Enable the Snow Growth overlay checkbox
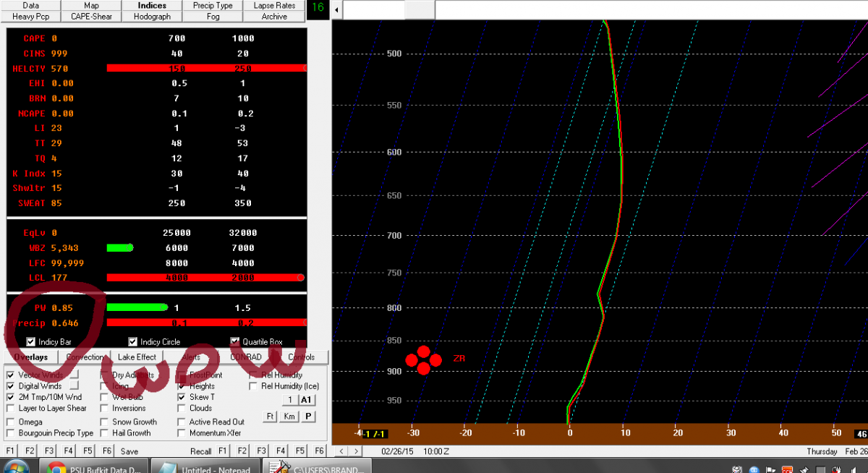The width and height of the screenshot is (868, 473). [x=105, y=422]
